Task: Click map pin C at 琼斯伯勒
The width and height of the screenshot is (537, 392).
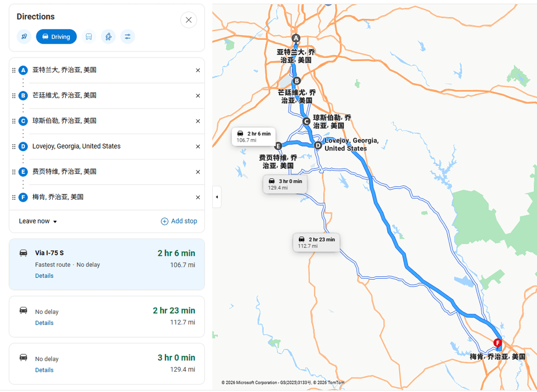Action: pyautogui.click(x=306, y=121)
